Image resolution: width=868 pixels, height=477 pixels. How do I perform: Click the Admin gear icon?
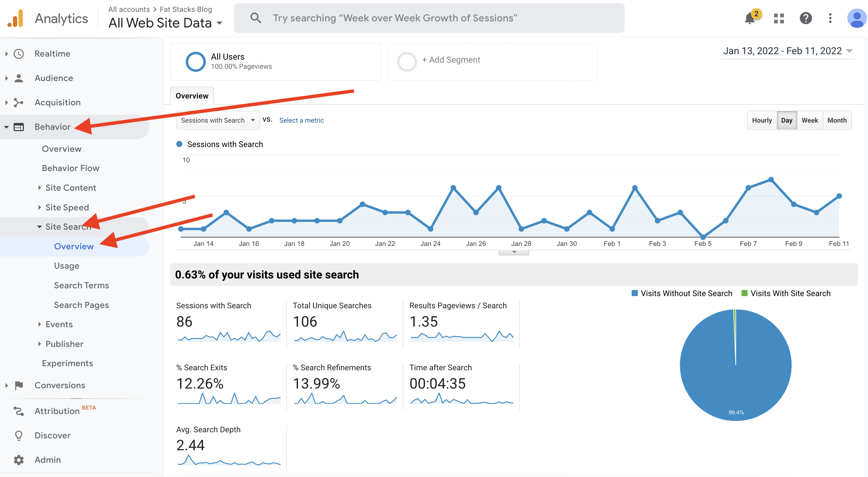19,460
